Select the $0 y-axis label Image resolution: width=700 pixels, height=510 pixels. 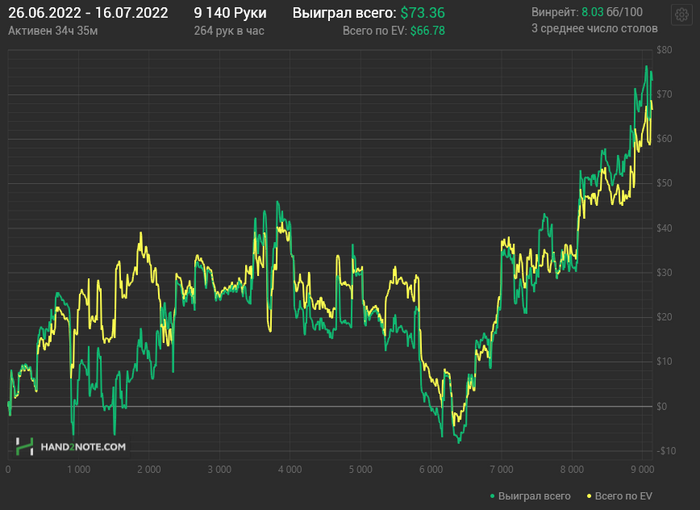tap(662, 406)
